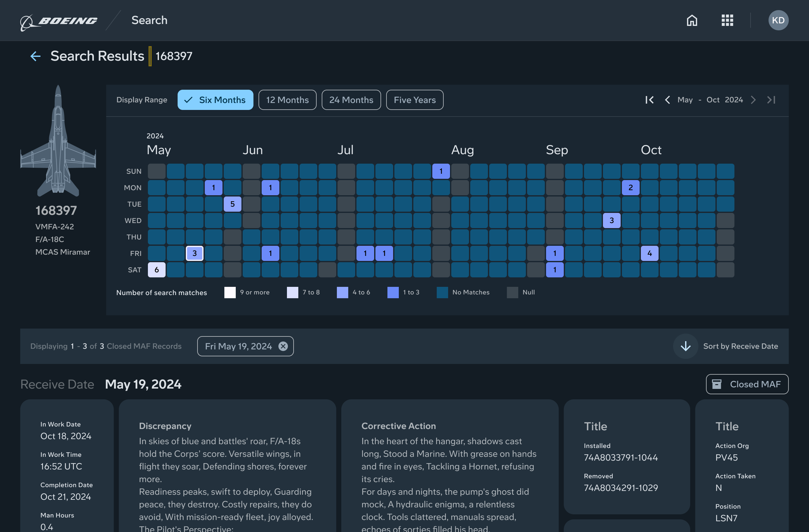Click the May - Oct 2024 range label

710,100
